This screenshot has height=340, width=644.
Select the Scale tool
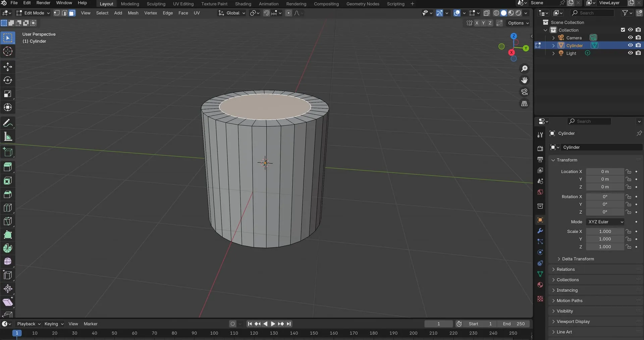pos(8,94)
